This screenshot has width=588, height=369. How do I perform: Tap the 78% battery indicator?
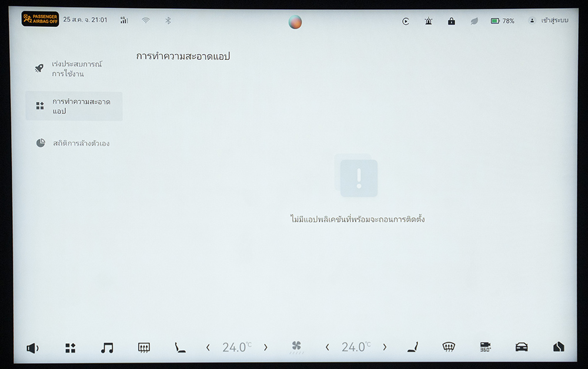[503, 21]
